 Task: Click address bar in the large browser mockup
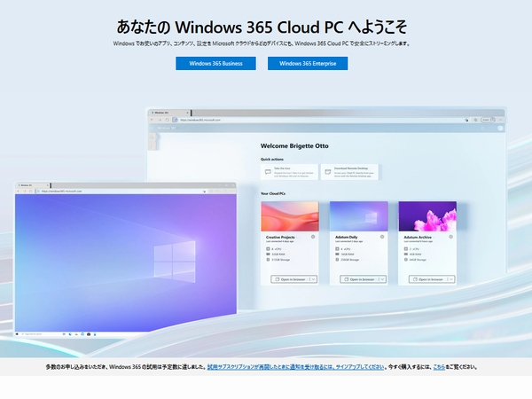pyautogui.click(x=319, y=120)
